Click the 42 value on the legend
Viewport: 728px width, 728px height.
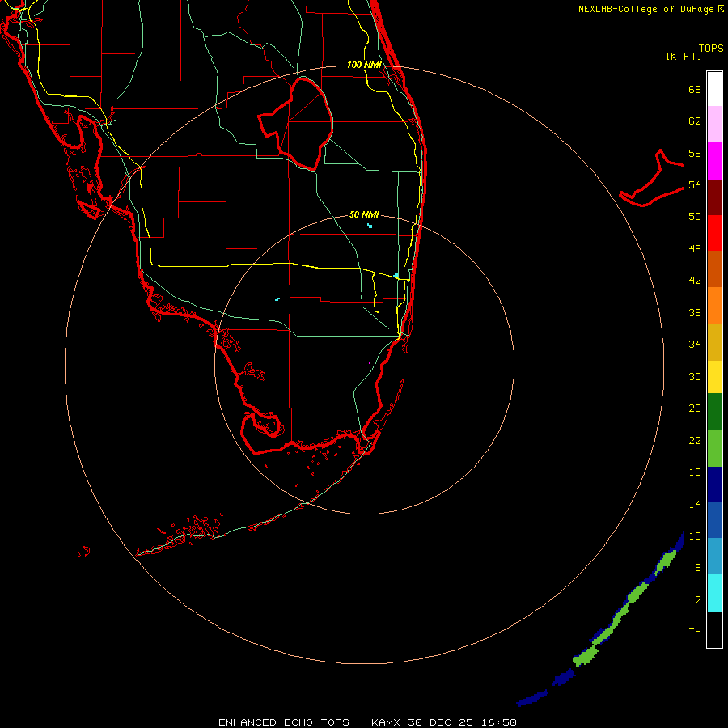point(695,280)
